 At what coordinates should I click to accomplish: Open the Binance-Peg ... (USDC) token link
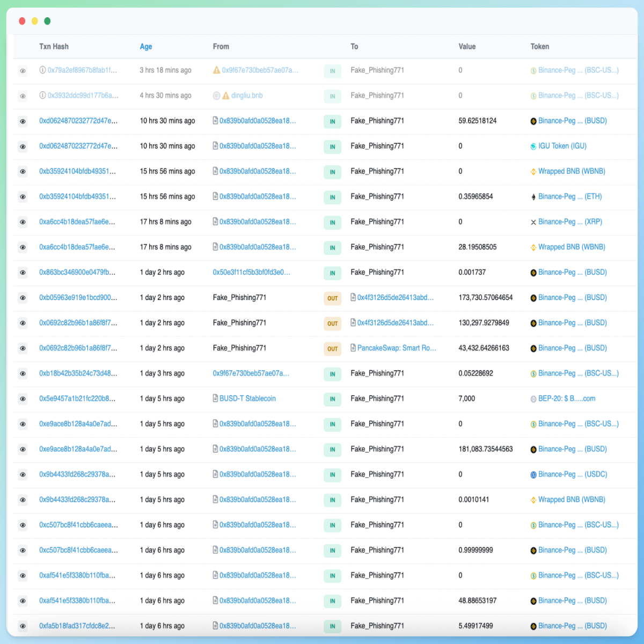(x=573, y=474)
